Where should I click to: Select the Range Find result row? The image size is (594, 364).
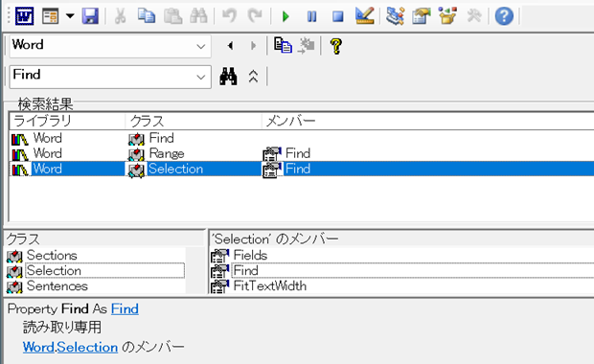pyautogui.click(x=302, y=153)
